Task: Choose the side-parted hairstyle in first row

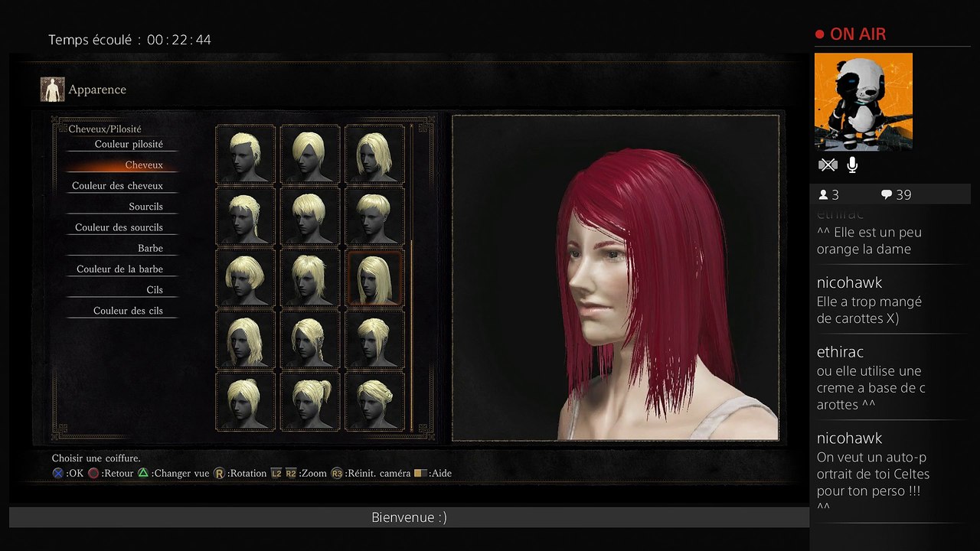Action: pyautogui.click(x=310, y=154)
